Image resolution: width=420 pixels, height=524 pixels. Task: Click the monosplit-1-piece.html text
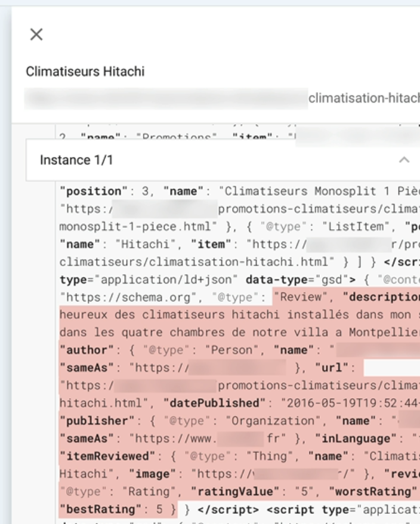click(x=138, y=227)
